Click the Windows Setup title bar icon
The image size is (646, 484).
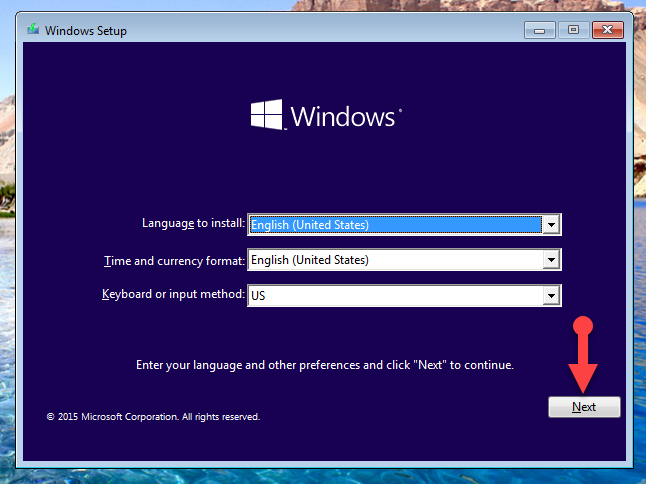point(33,30)
